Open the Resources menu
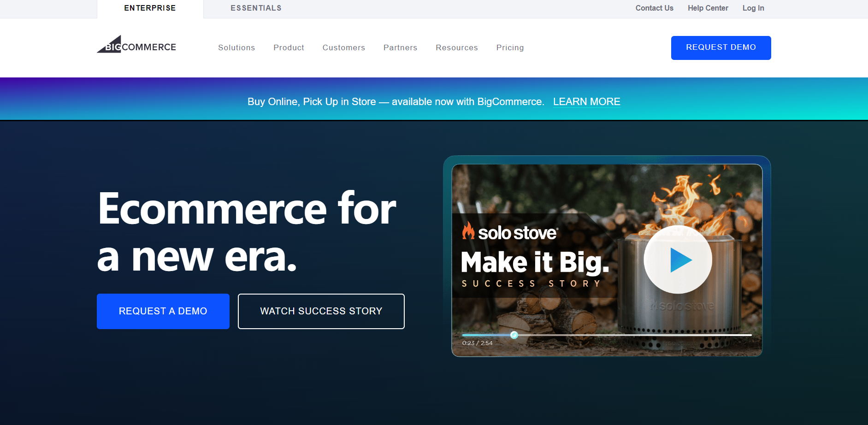Screen dimensions: 868x425 tap(457, 47)
